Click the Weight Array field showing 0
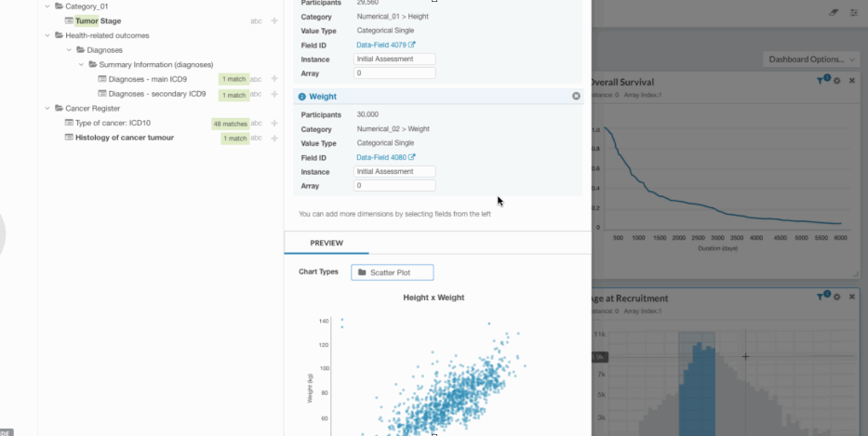The image size is (868, 436). (x=394, y=186)
